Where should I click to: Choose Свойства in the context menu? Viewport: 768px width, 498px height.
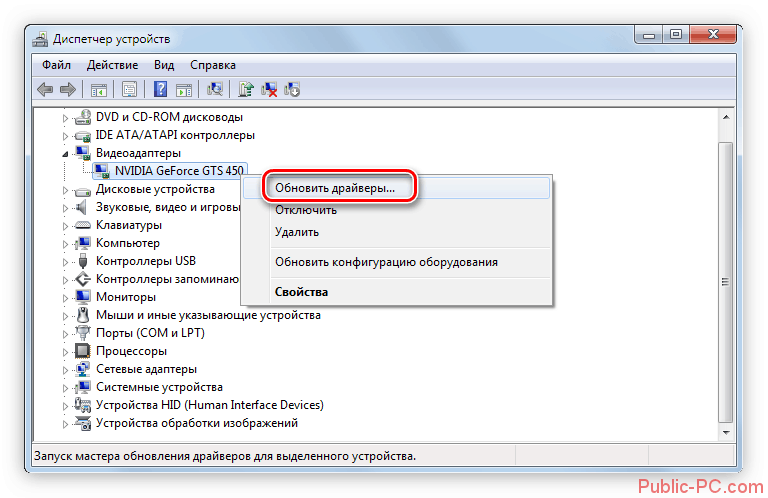click(x=397, y=292)
